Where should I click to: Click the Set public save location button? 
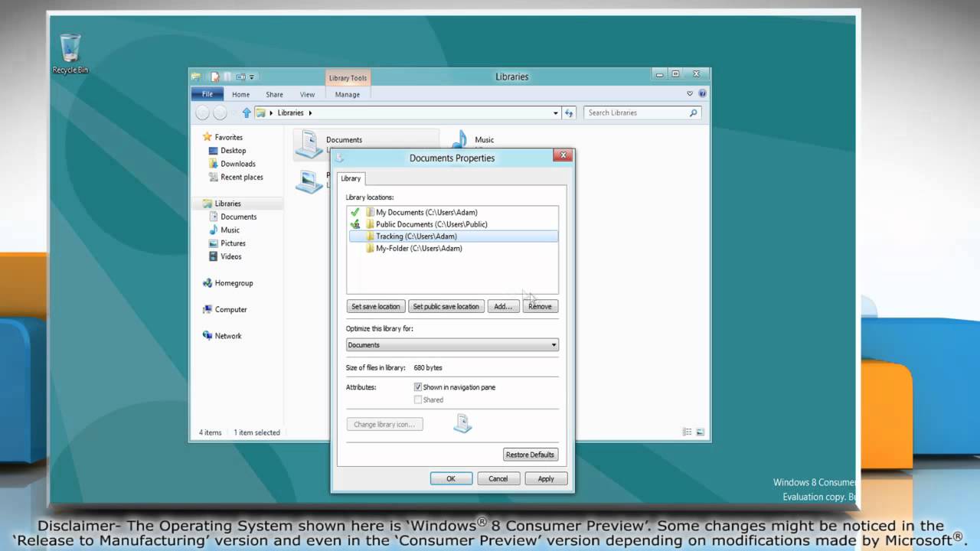click(x=446, y=306)
